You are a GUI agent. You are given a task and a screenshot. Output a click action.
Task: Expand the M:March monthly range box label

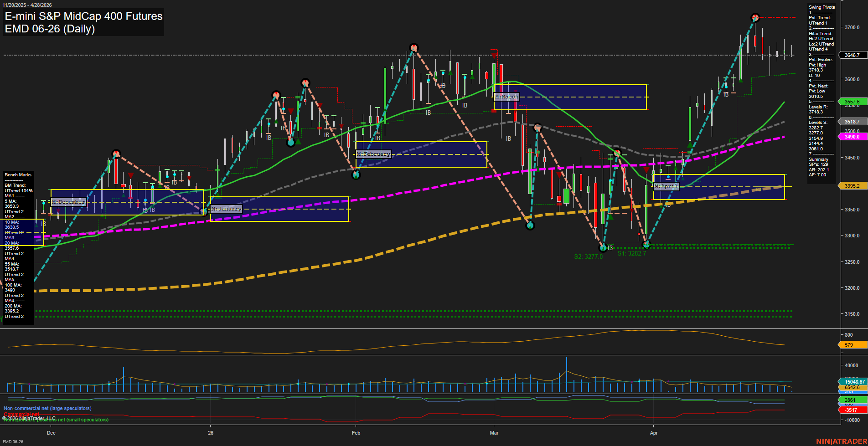click(506, 96)
